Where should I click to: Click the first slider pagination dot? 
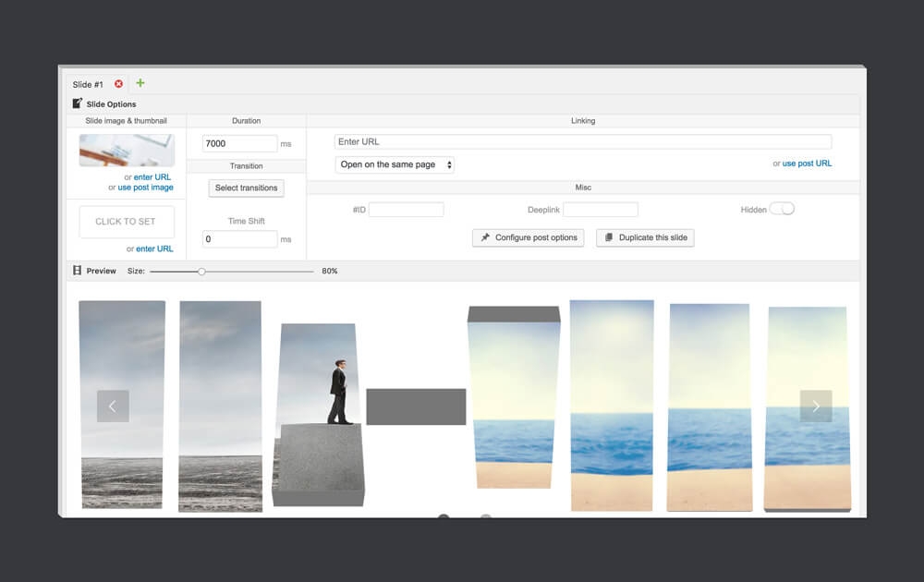tap(444, 517)
